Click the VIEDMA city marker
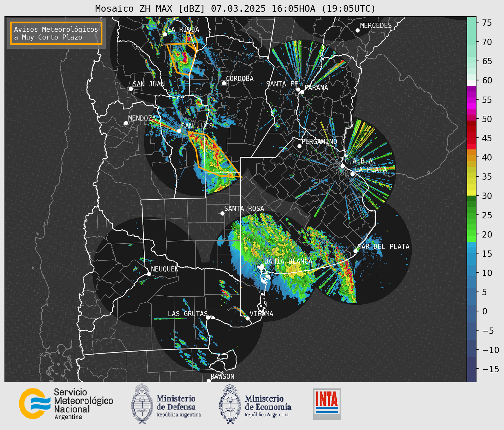 248,318
